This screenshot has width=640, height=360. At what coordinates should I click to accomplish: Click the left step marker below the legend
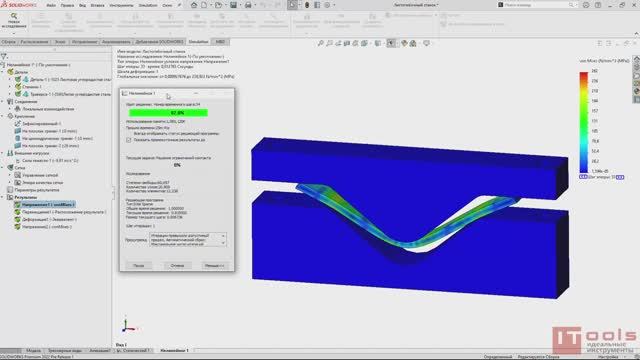[583, 177]
